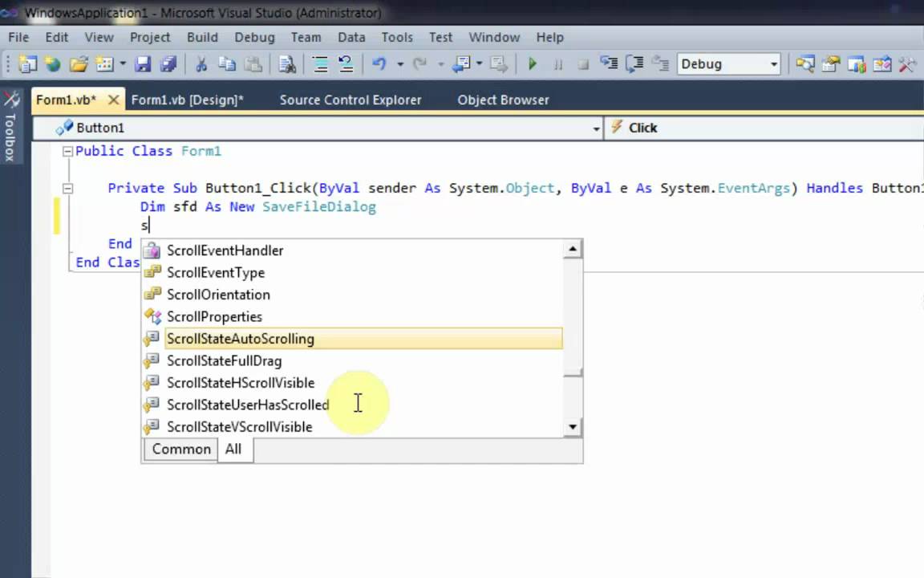Start debugging with the green play icon
This screenshot has width=924, height=578.
[532, 63]
